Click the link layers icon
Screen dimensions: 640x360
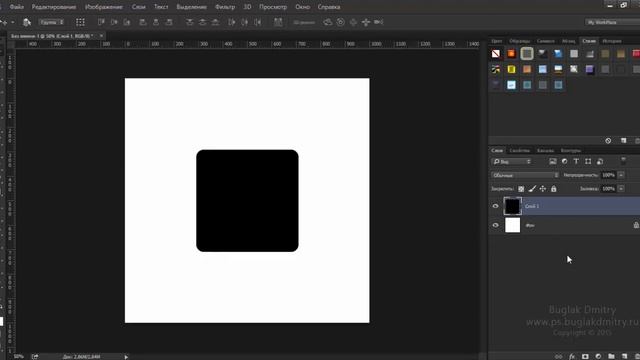click(558, 356)
